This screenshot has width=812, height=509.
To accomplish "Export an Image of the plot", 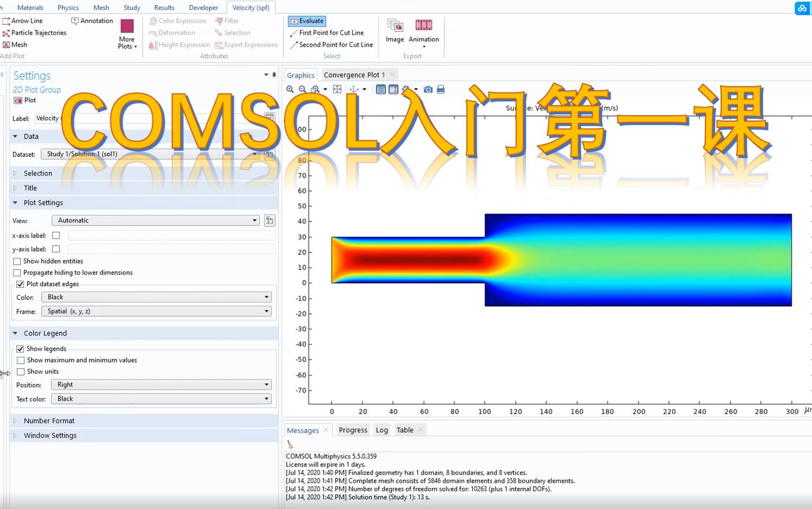I will 395,30.
